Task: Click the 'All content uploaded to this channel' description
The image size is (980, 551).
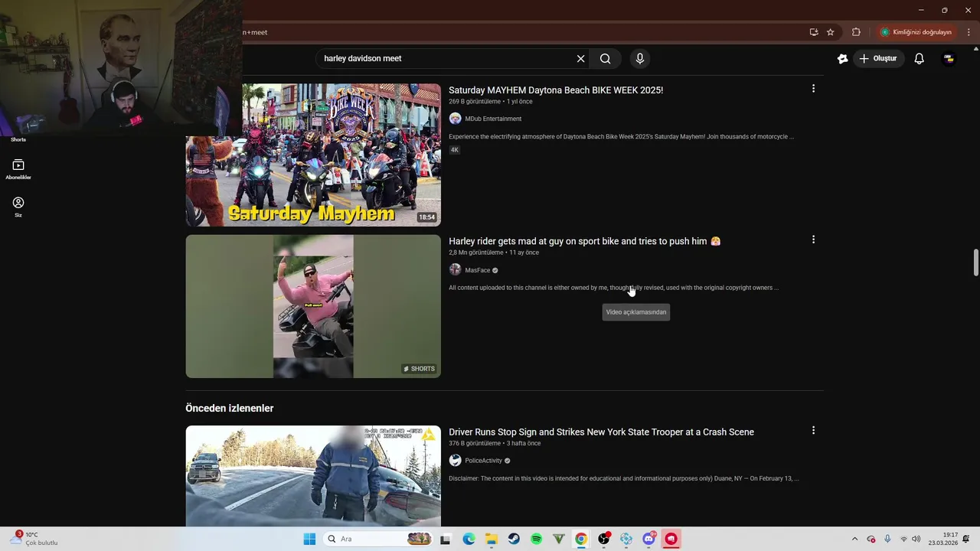Action: pos(613,288)
